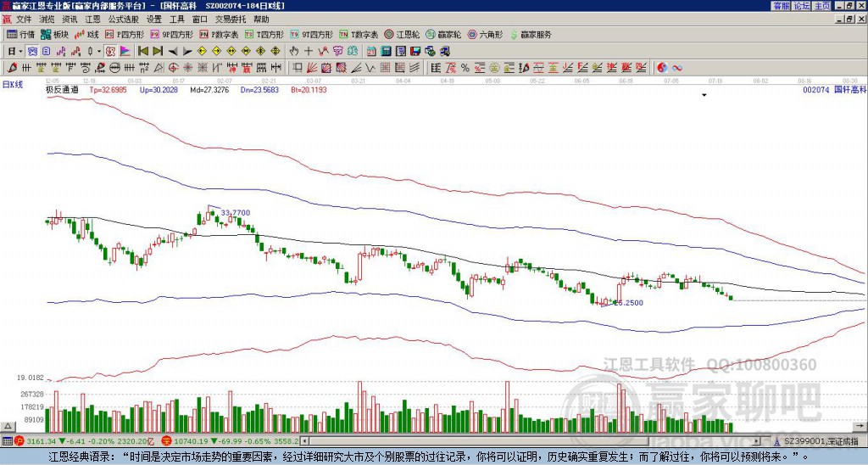Expand the candlestick style dropdown arrow

coord(99,52)
